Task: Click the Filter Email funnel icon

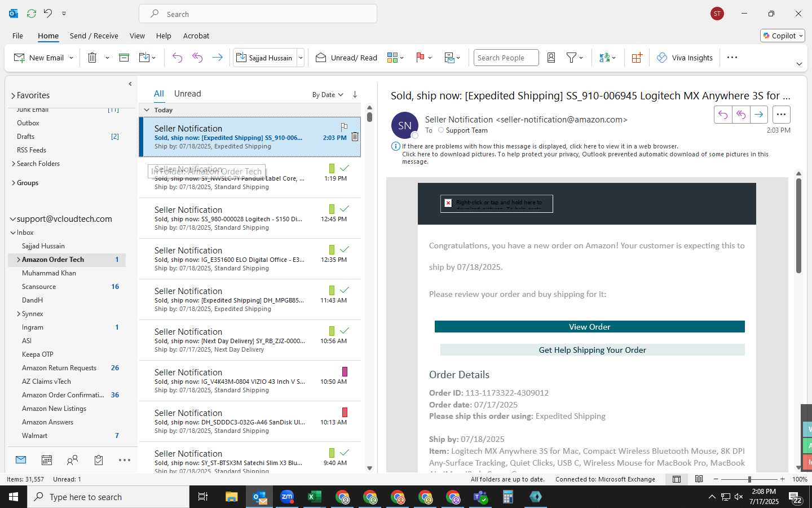Action: tap(572, 58)
